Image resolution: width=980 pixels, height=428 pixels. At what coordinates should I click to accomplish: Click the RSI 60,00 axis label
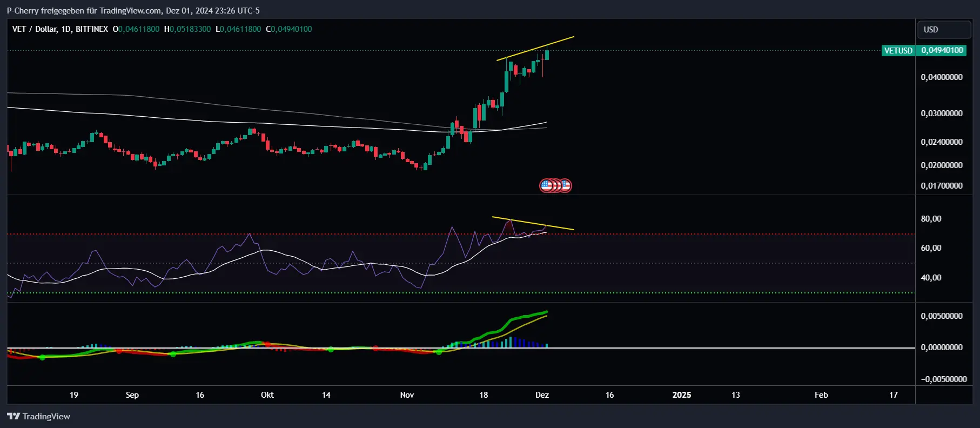(x=931, y=248)
